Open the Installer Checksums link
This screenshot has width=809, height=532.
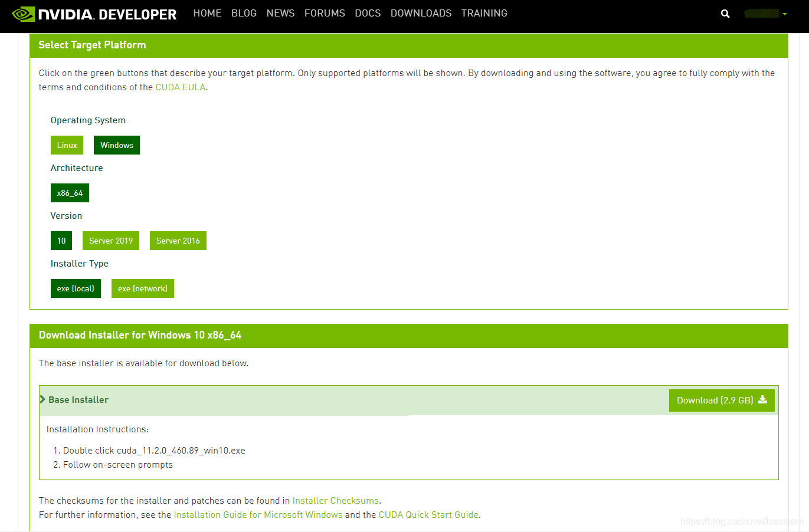click(335, 501)
